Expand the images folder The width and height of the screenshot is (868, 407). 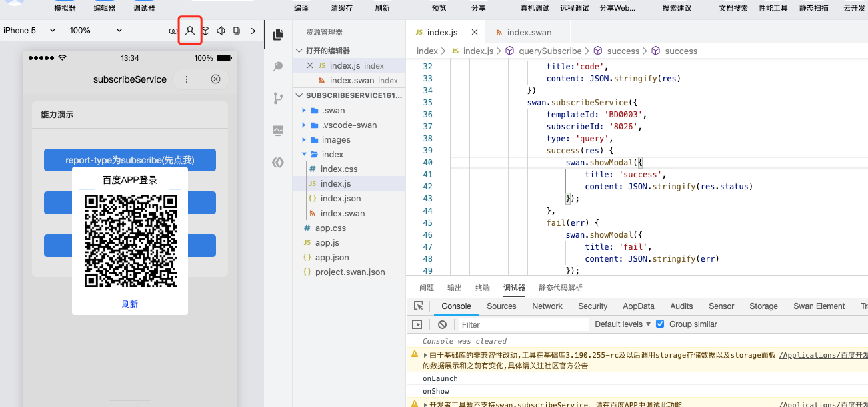(x=304, y=139)
